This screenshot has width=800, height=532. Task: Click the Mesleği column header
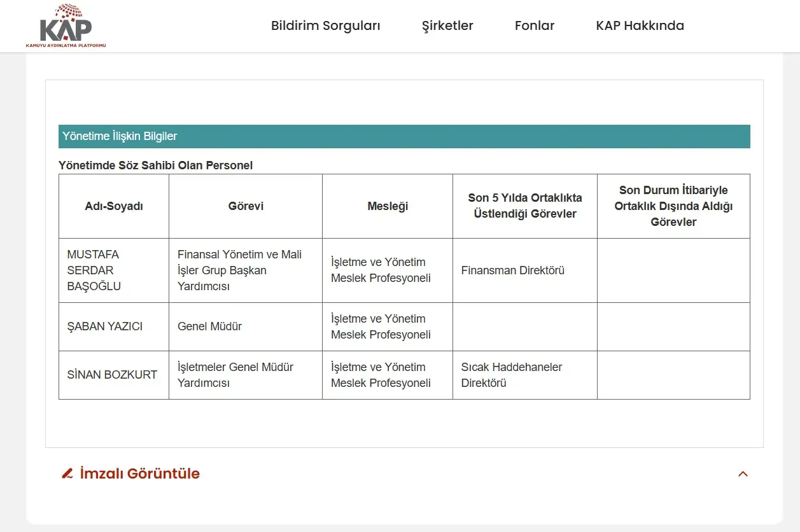(x=388, y=206)
